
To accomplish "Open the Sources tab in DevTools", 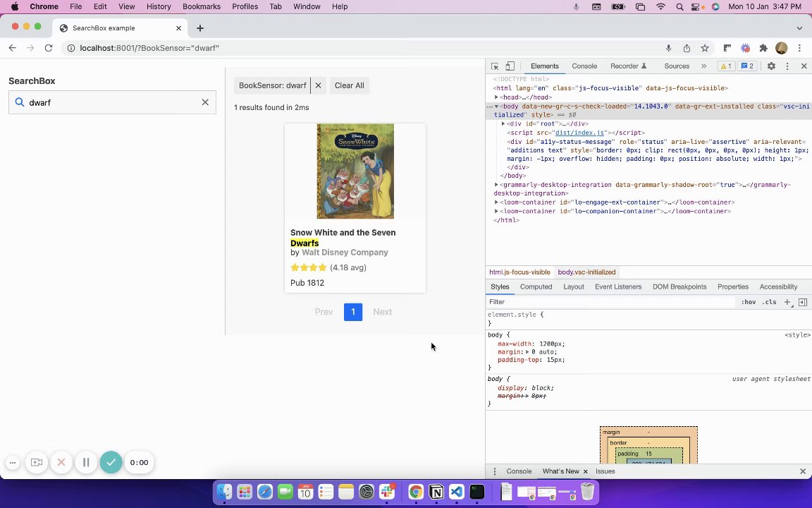I will point(677,66).
